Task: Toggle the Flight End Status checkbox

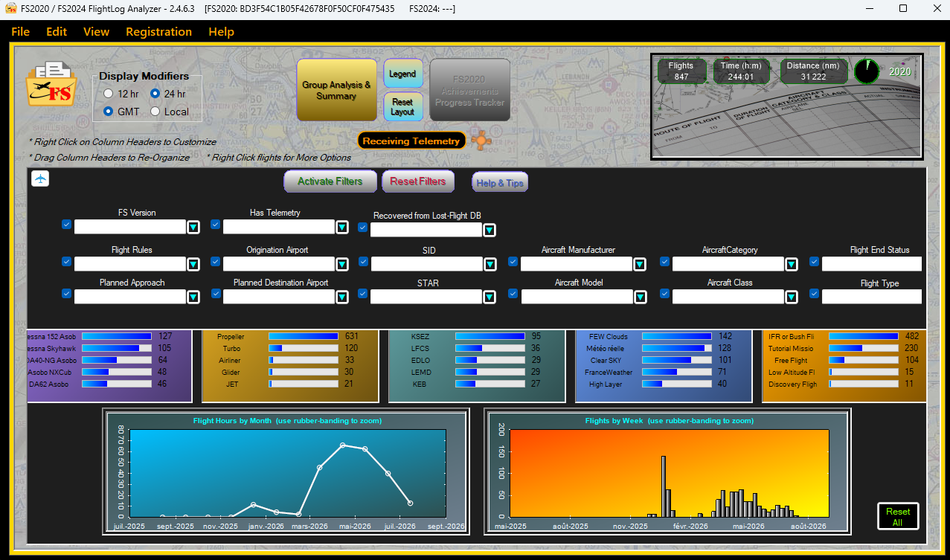Action: (x=815, y=262)
